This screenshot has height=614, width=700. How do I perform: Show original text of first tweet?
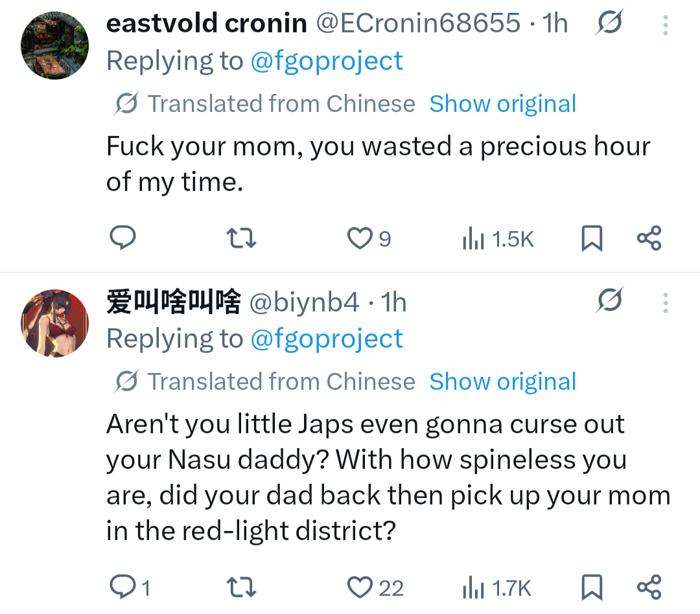503,104
